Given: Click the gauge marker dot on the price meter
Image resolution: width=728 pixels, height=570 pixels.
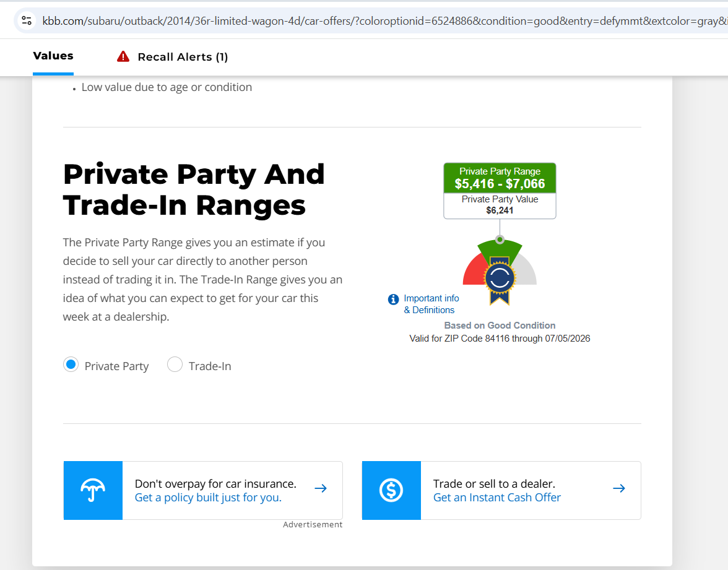Looking at the screenshot, I should coord(500,240).
